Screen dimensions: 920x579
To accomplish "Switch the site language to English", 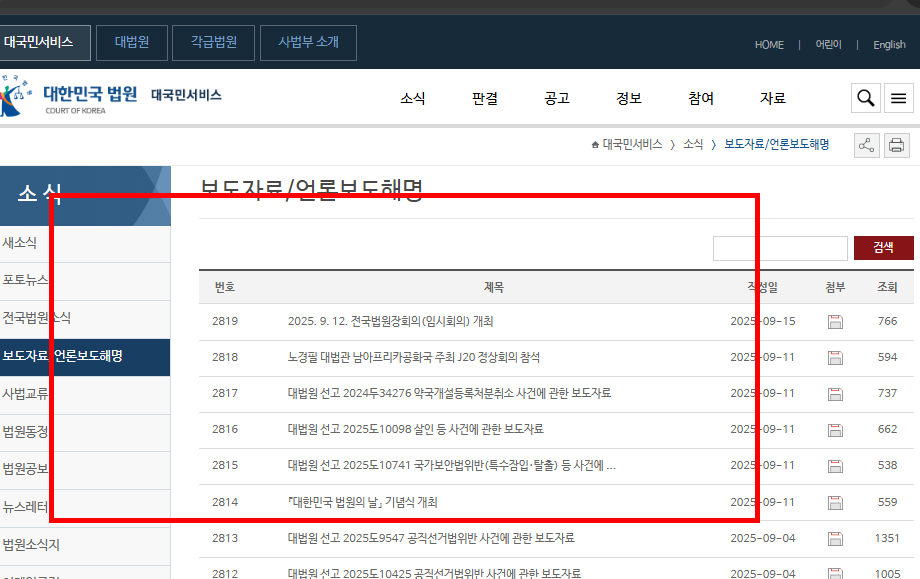I will click(889, 44).
